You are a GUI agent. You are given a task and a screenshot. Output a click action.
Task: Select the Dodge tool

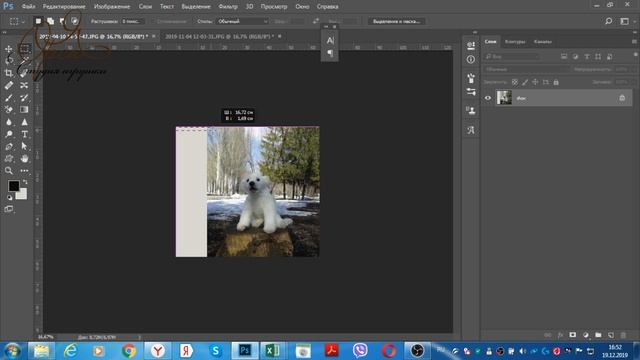point(9,134)
